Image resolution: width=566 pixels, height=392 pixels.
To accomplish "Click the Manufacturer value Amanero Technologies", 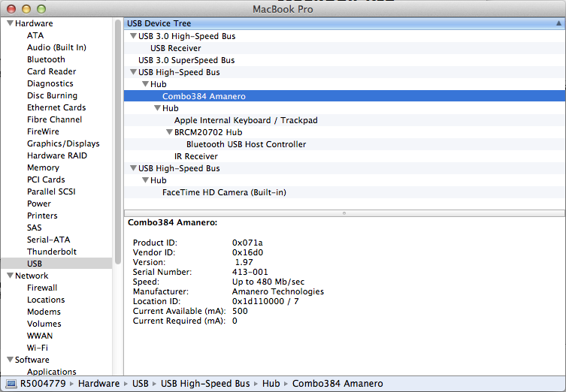I will [278, 291].
